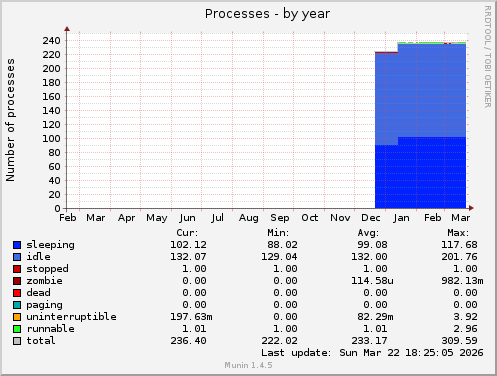Click the paging legend color swatch
Image resolution: width=497 pixels, height=376 pixels.
(17, 305)
